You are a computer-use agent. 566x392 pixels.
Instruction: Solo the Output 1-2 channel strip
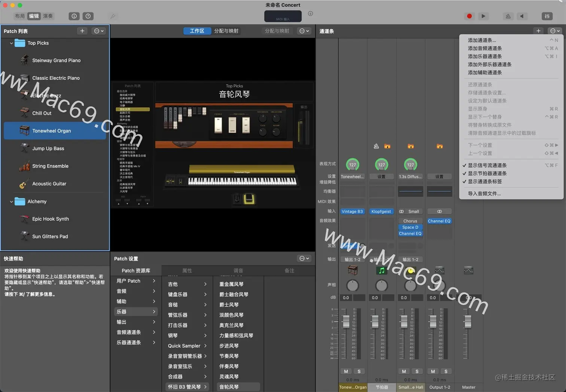click(x=446, y=371)
